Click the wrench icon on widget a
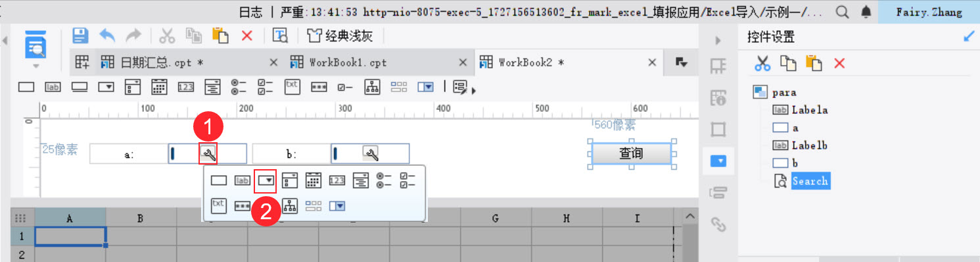 pyautogui.click(x=208, y=154)
